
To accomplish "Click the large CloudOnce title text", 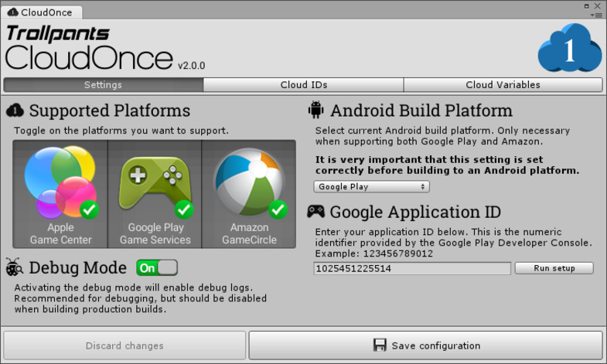I will [x=89, y=58].
